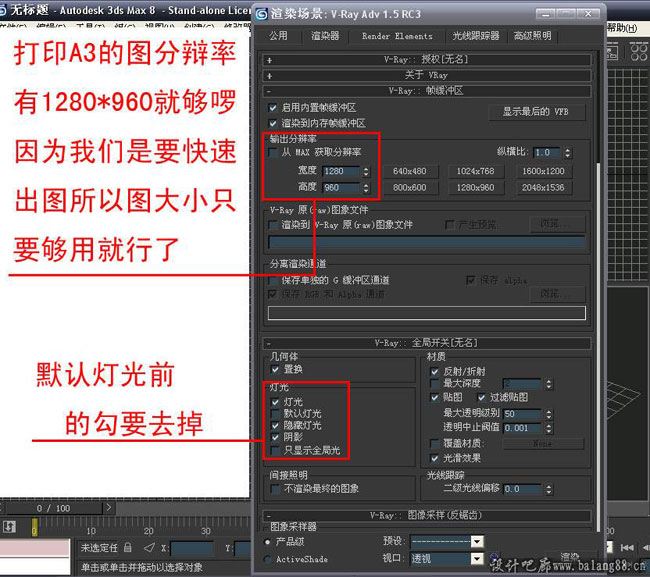Choose the 800x600 resolution preset
This screenshot has width=650, height=577.
click(x=410, y=188)
